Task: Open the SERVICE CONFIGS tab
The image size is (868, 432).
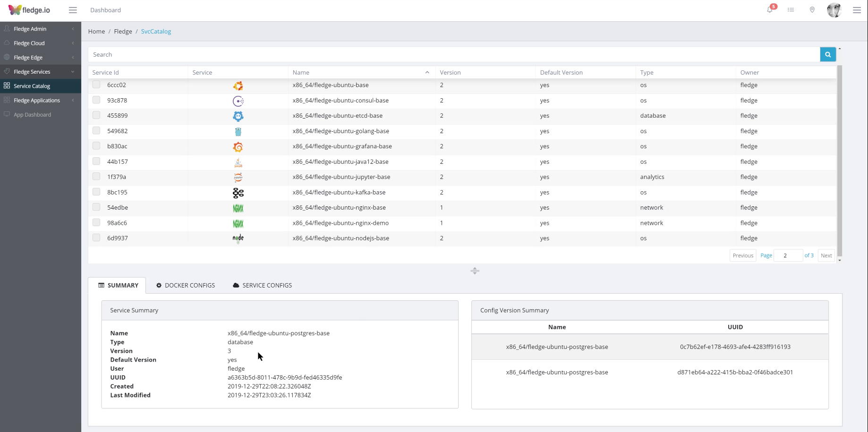Action: (x=262, y=285)
